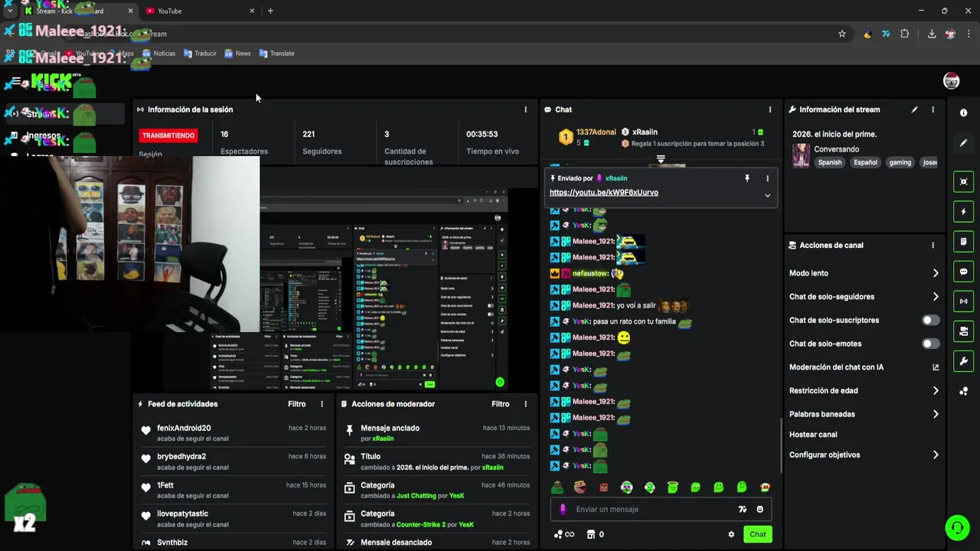Open the tab search dropdown in the browser
980x551 pixels.
click(x=9, y=11)
